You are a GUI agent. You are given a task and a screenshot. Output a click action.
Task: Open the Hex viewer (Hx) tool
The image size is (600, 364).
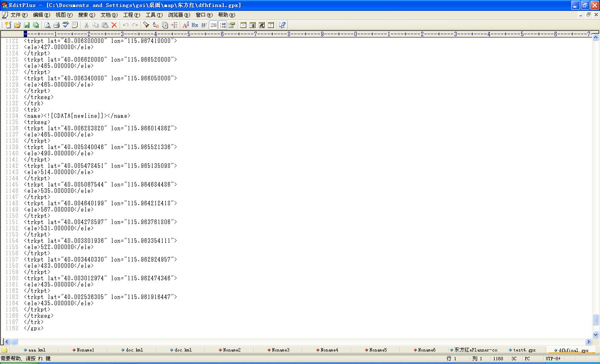coord(195,25)
